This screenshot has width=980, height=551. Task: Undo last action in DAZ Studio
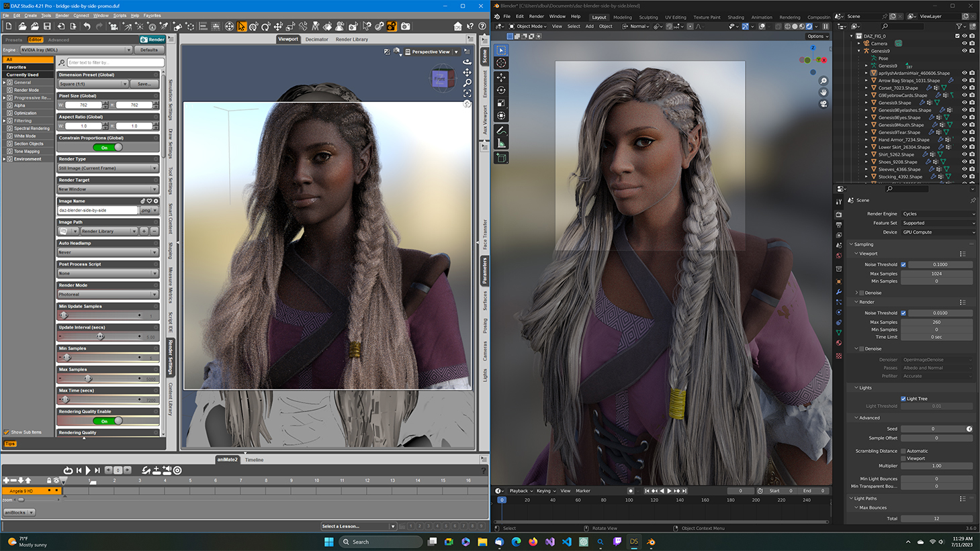click(87, 26)
